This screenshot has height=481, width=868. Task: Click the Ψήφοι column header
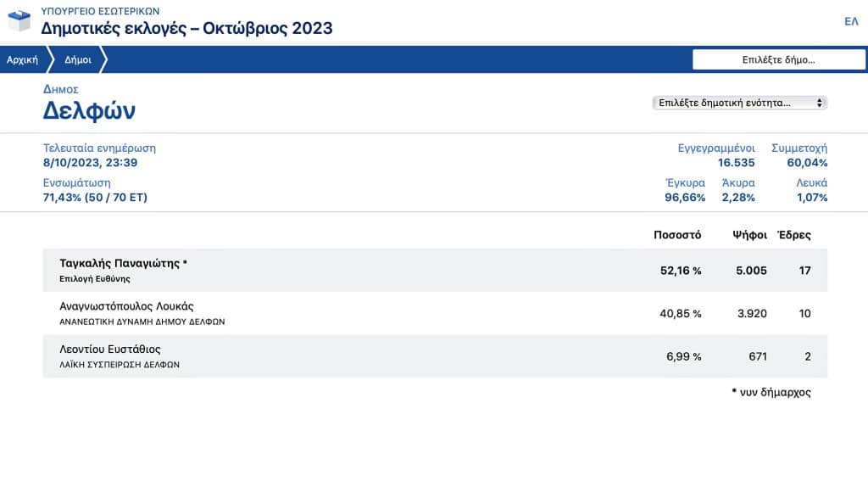749,235
